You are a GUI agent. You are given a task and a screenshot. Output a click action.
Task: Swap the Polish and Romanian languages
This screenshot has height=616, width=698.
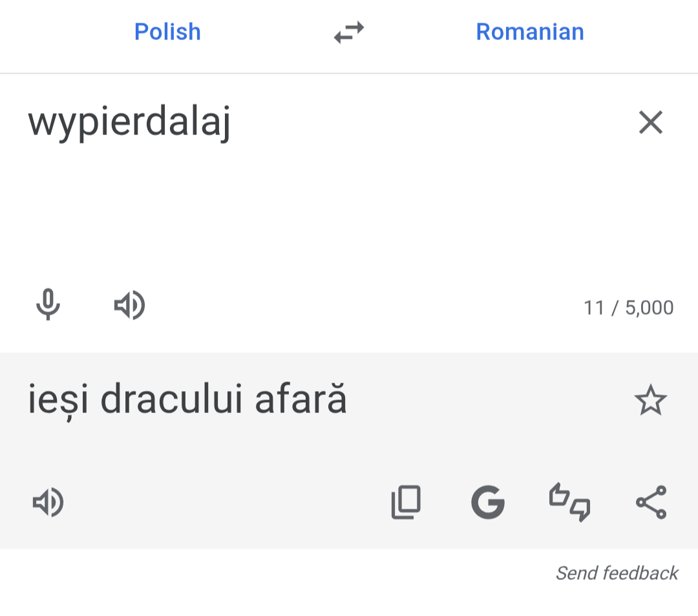tap(349, 32)
